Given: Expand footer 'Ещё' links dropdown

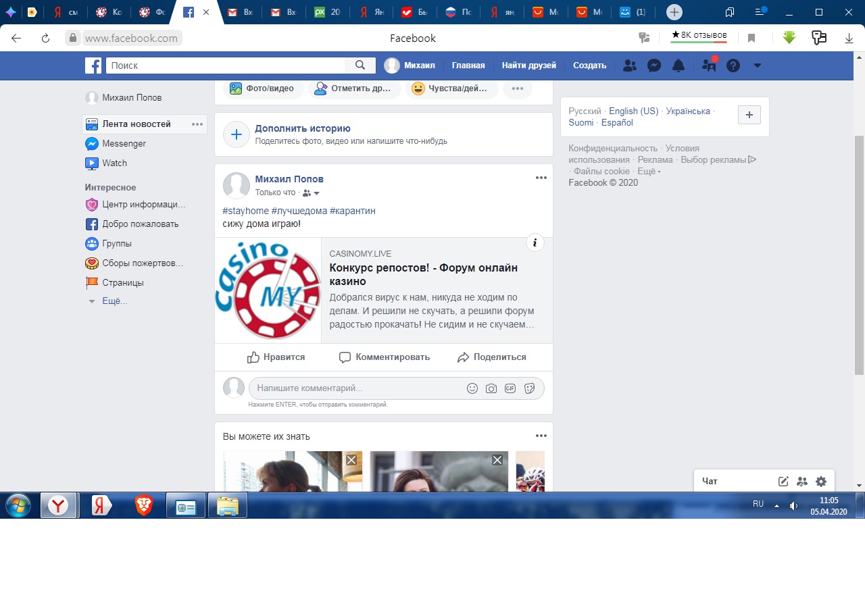Looking at the screenshot, I should pyautogui.click(x=649, y=172).
